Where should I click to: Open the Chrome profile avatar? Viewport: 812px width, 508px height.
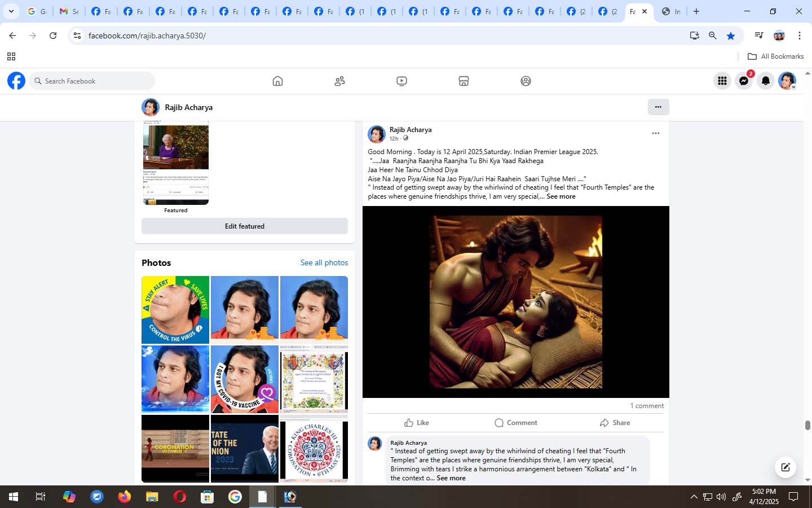779,36
